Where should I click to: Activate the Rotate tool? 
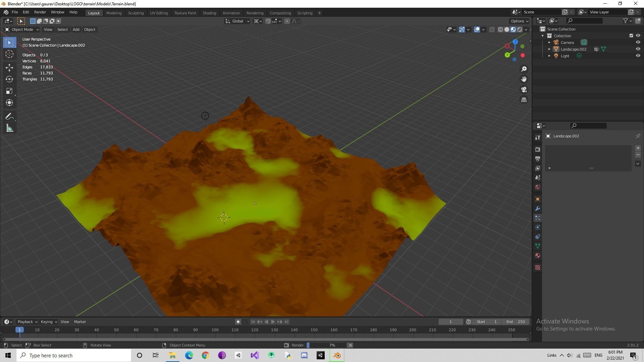coord(9,79)
